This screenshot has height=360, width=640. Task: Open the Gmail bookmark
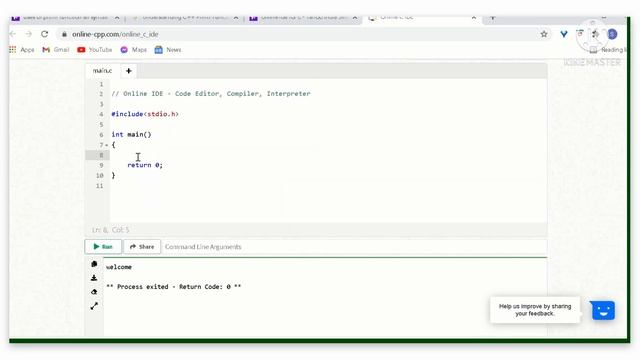(x=56, y=50)
